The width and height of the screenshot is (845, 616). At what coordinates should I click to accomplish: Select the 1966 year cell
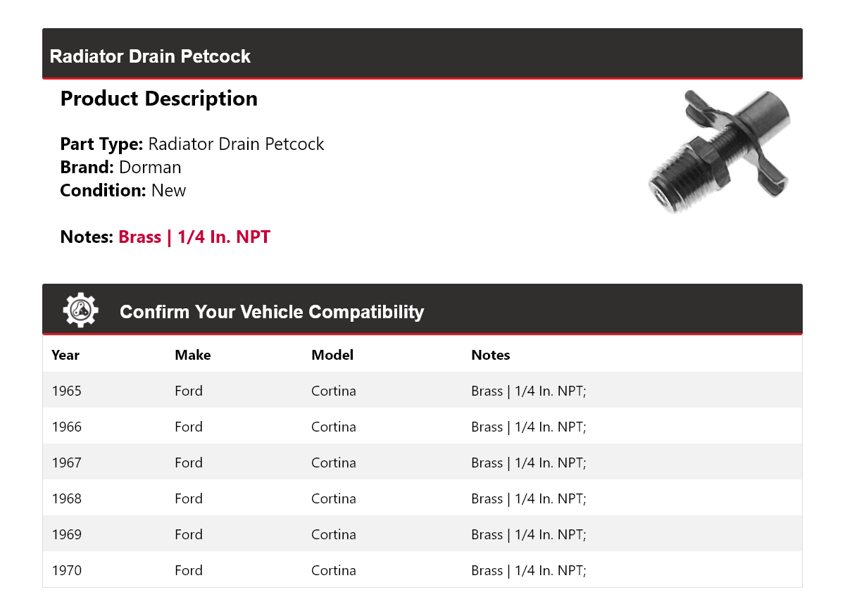66,427
